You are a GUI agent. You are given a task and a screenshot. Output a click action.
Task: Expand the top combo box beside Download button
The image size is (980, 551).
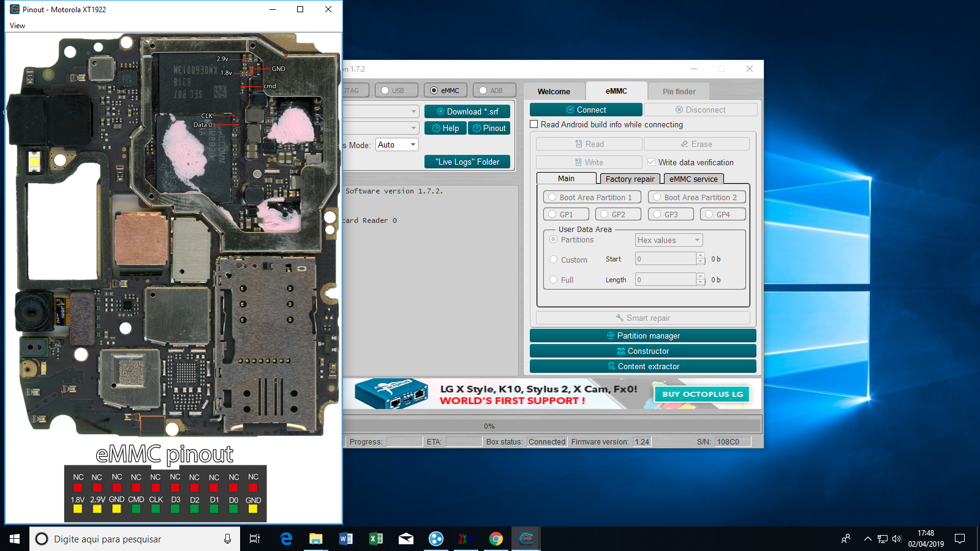tap(413, 111)
